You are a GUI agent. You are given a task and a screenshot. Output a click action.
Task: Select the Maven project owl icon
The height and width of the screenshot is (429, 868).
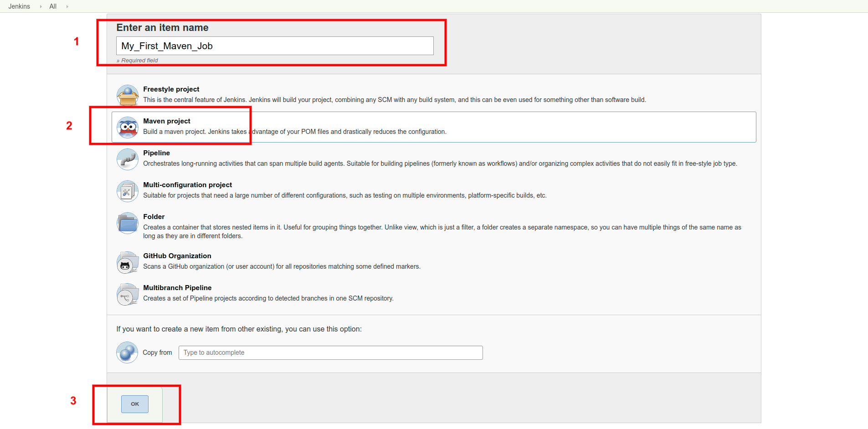(x=128, y=127)
